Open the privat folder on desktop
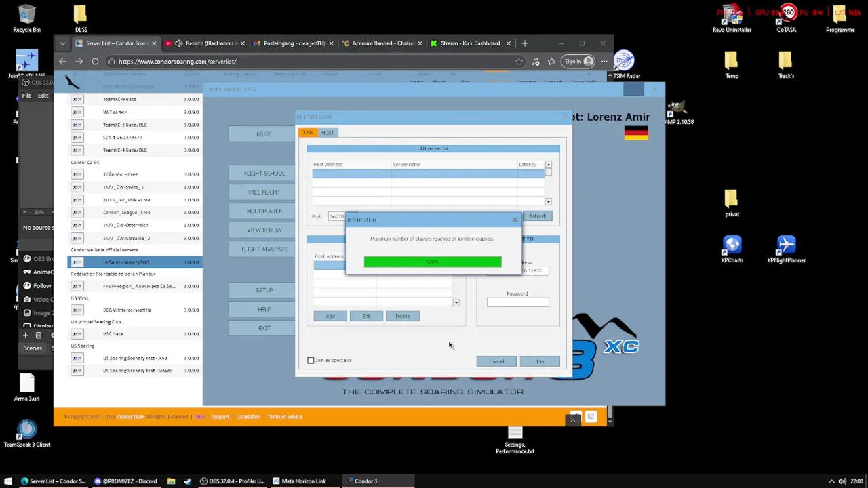Image resolution: width=868 pixels, height=488 pixels. [x=732, y=203]
